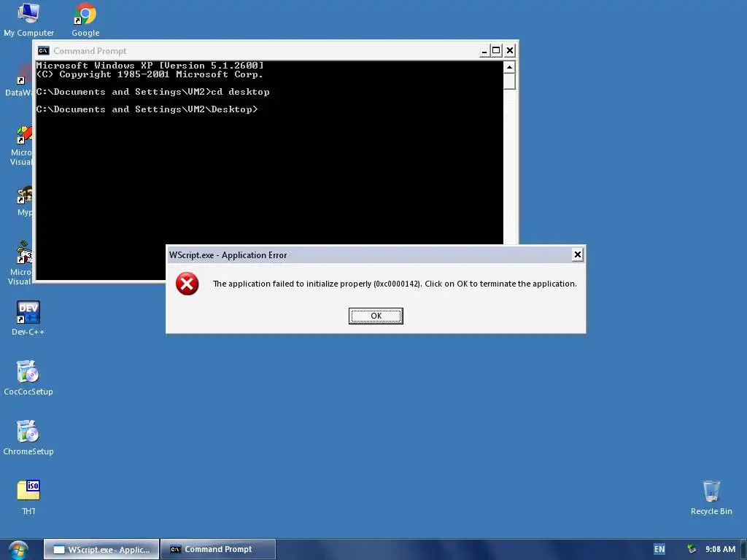Click the red error icon in the dialog
This screenshot has height=560, width=747.
[187, 284]
